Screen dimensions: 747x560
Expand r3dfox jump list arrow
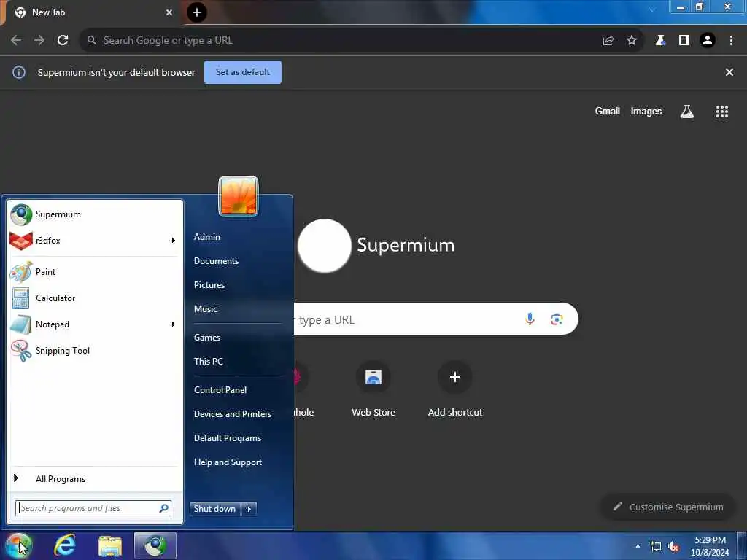(x=174, y=241)
